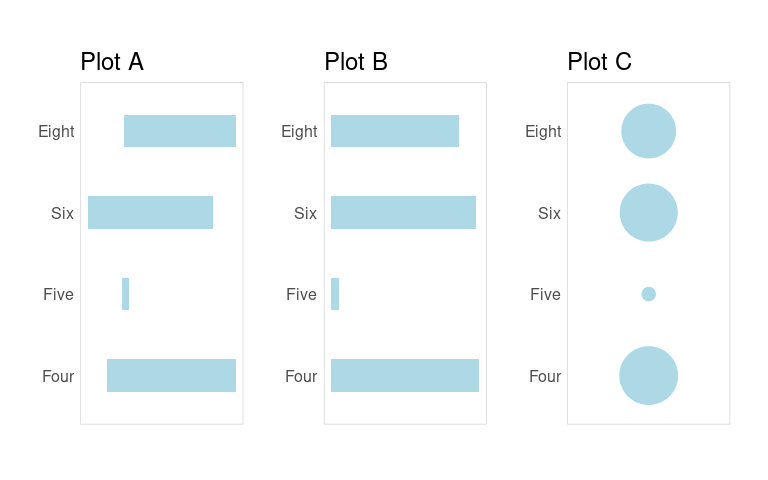Image resolution: width=768 pixels, height=480 pixels.
Task: Click the Plot C title
Action: (x=600, y=62)
